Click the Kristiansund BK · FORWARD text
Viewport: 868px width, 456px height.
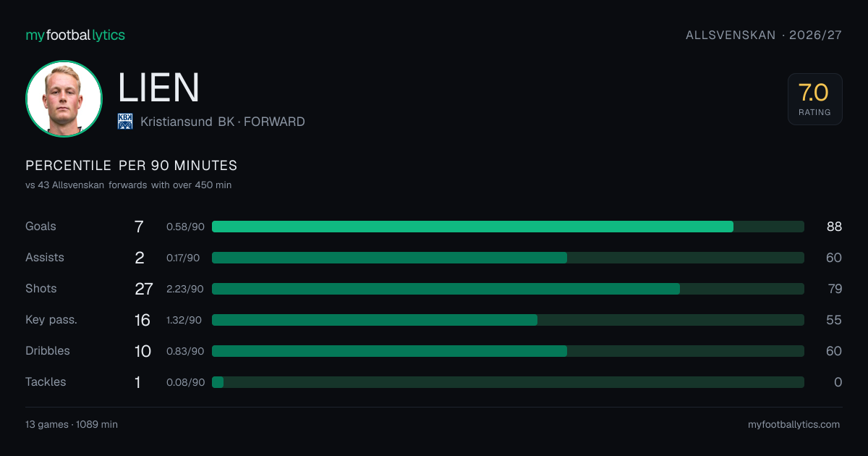(x=223, y=122)
